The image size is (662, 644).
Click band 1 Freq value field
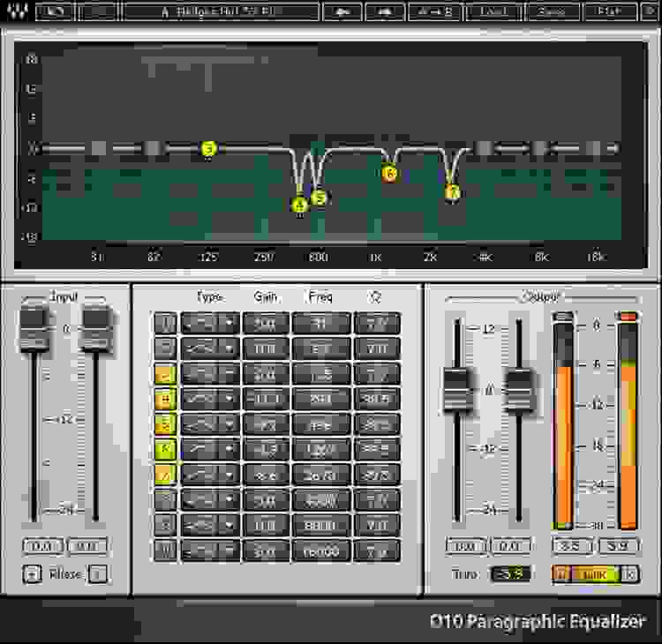coord(321,323)
